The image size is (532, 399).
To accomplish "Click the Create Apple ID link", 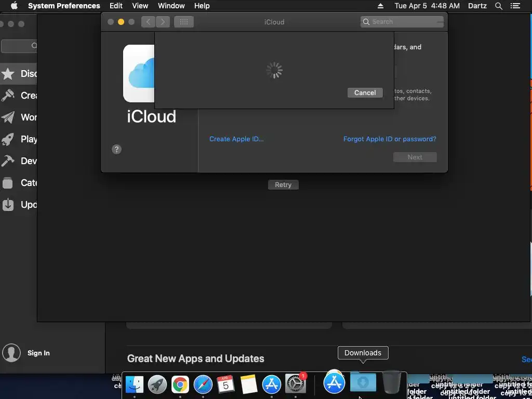I will (x=236, y=139).
